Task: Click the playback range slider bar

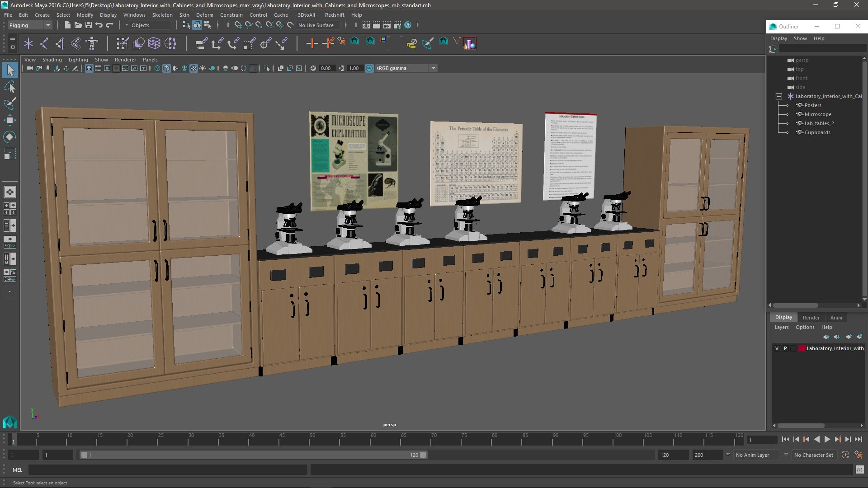Action: pyautogui.click(x=253, y=455)
